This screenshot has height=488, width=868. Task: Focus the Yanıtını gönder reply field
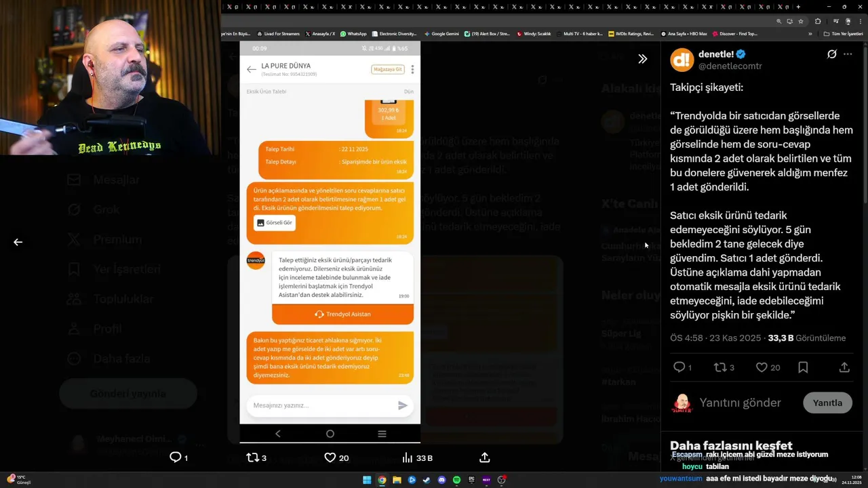740,403
